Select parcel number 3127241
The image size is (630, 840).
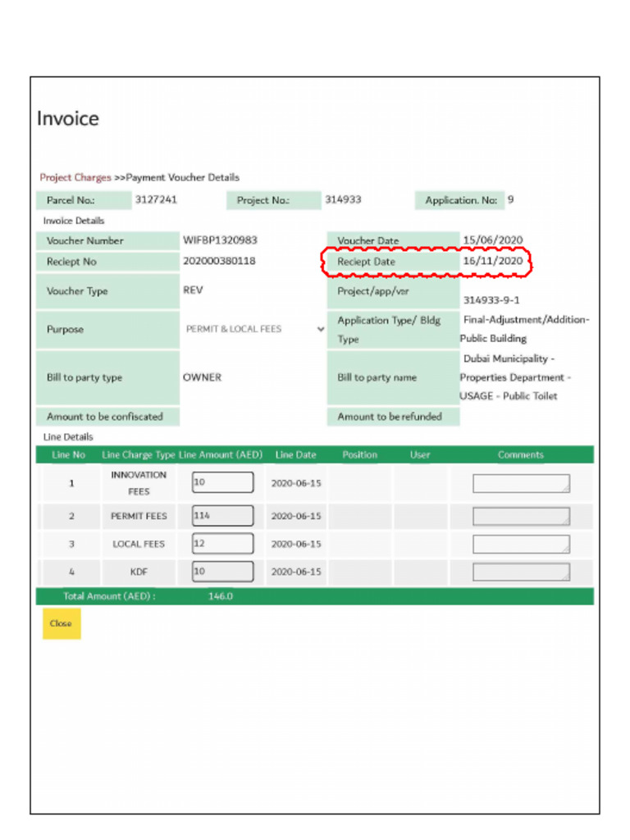[156, 199]
